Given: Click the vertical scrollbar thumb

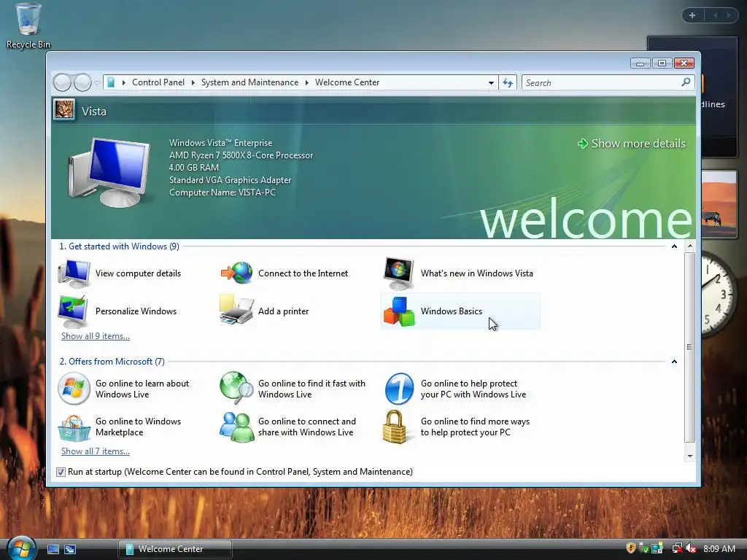Looking at the screenshot, I should pos(689,347).
